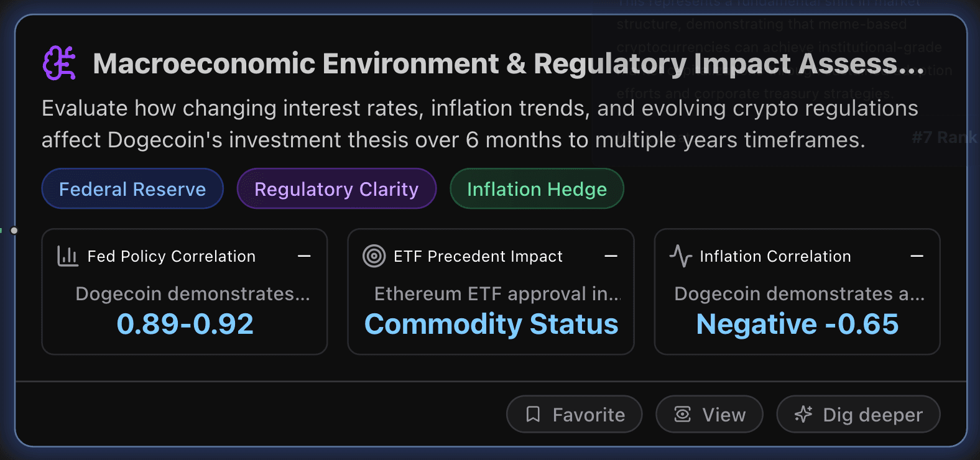The height and width of the screenshot is (460, 980).
Task: Toggle the Inflation Hedge filter tag
Action: click(x=536, y=188)
